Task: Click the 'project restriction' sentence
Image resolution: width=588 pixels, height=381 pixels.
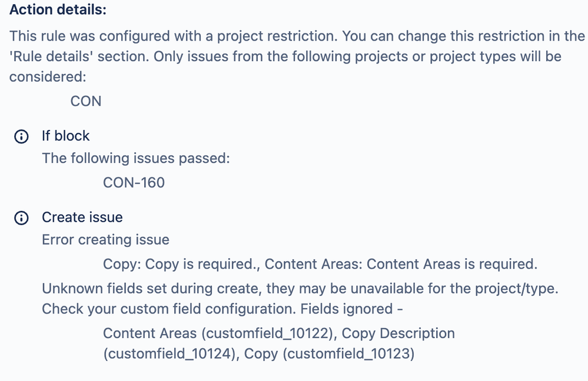Action: coord(174,36)
